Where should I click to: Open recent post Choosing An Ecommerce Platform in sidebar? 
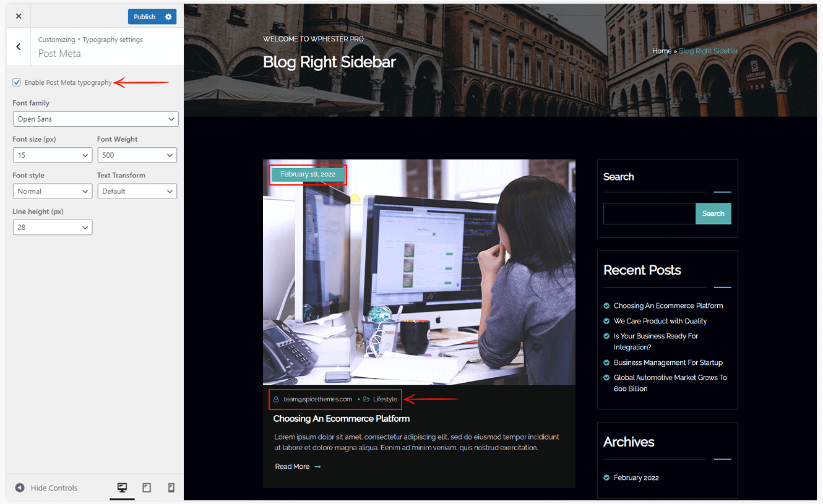pos(668,305)
